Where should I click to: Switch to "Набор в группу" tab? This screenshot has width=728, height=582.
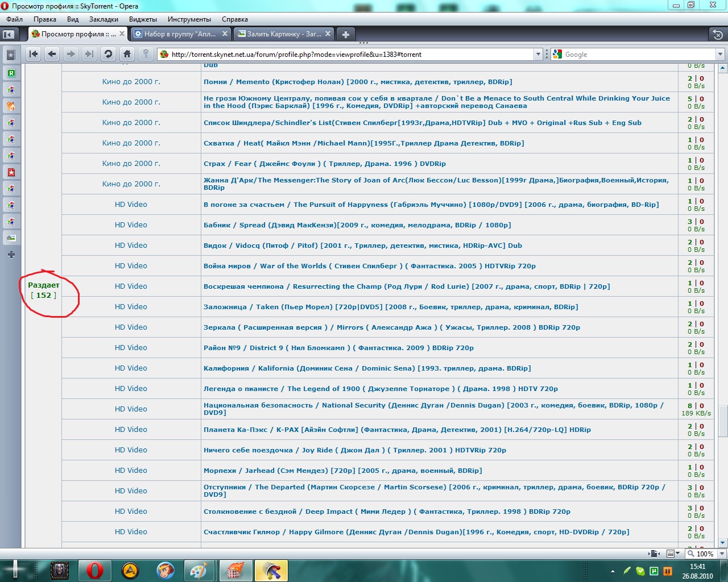point(180,34)
